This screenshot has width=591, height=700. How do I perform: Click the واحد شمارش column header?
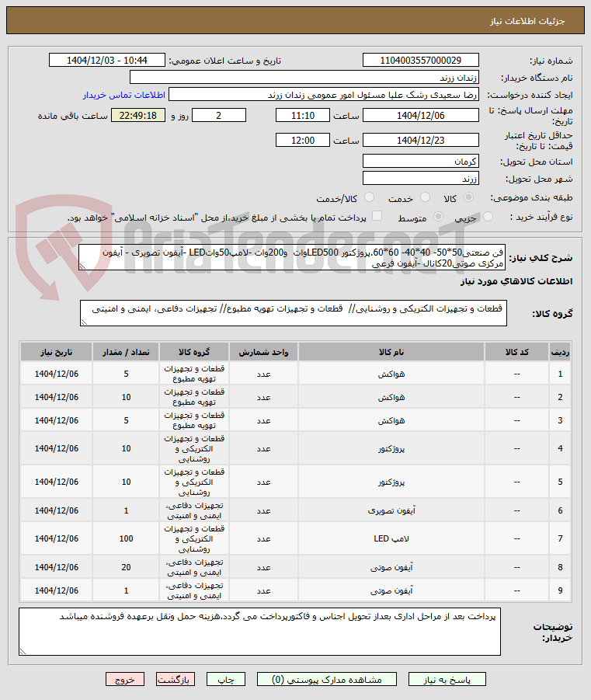pyautogui.click(x=263, y=352)
